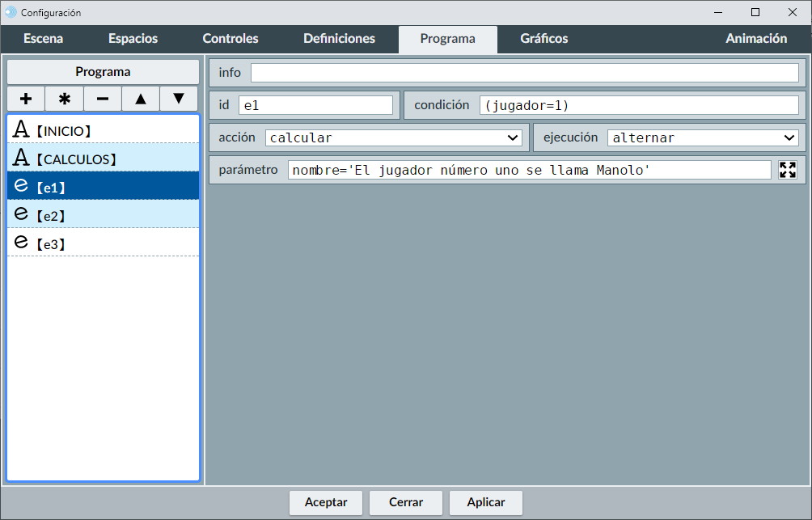Select the CALCULOS algorithm item
The image size is (812, 520).
click(x=103, y=159)
